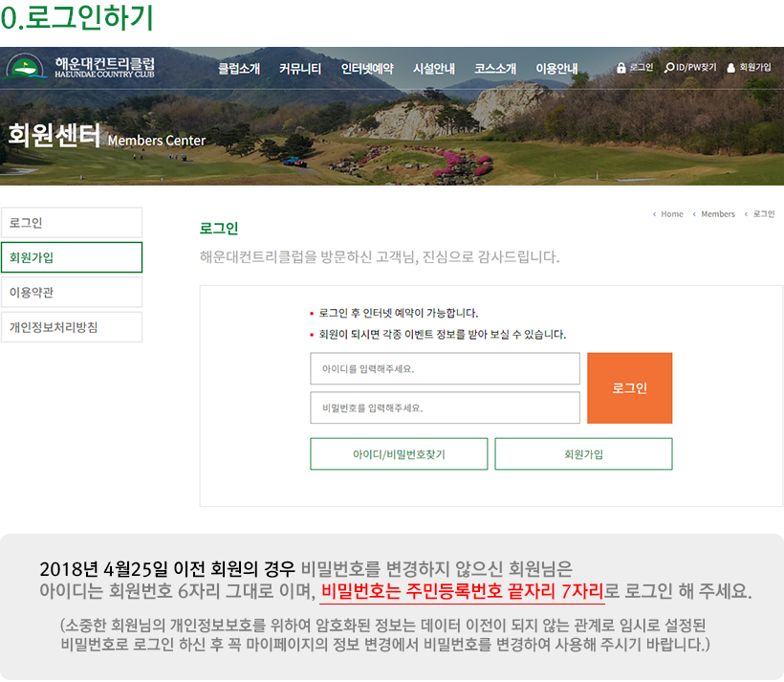Open the 커뮤니티 menu
This screenshot has height=682, width=784.
pos(300,69)
